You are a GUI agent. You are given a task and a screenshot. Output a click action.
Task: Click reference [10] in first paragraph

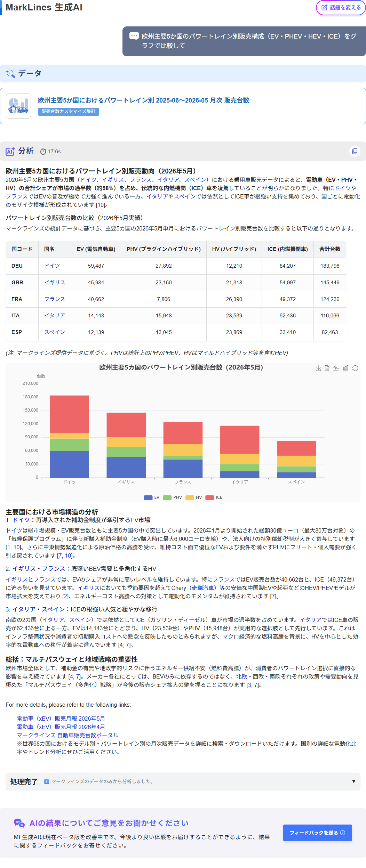click(100, 205)
